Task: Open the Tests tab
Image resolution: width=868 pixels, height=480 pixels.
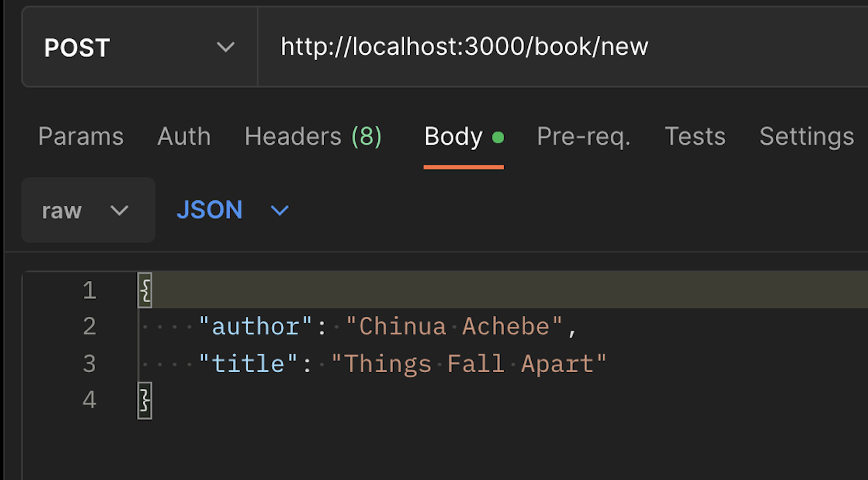Action: pyautogui.click(x=695, y=136)
